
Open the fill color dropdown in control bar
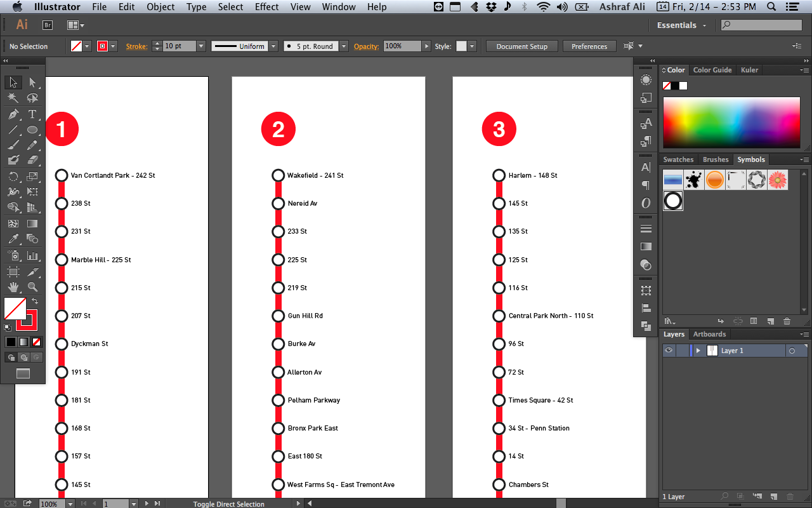tap(88, 46)
